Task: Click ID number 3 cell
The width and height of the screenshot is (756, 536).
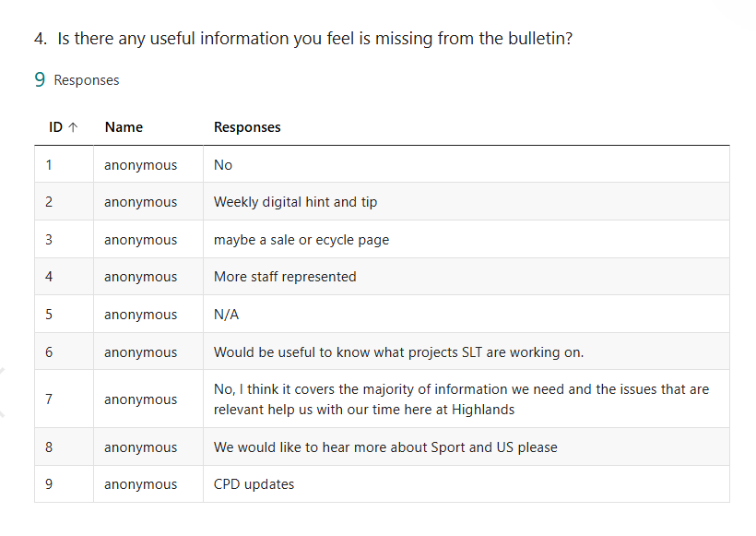Action: point(49,240)
